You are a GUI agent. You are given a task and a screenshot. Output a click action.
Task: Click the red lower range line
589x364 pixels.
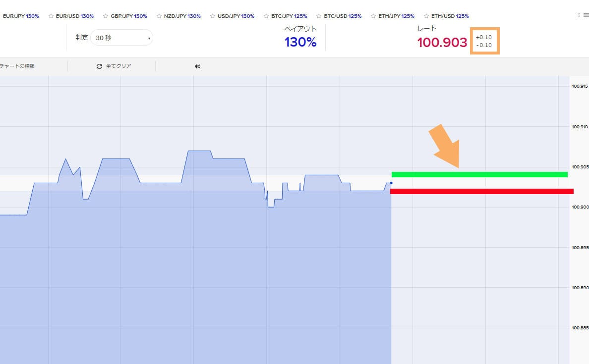click(x=481, y=191)
